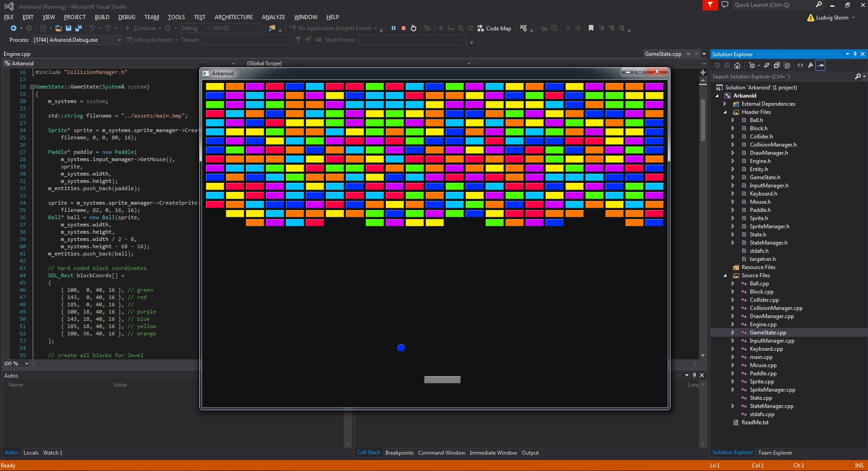Select ReadMe.txt in Solution Explorer
This screenshot has height=471, width=868.
point(755,422)
